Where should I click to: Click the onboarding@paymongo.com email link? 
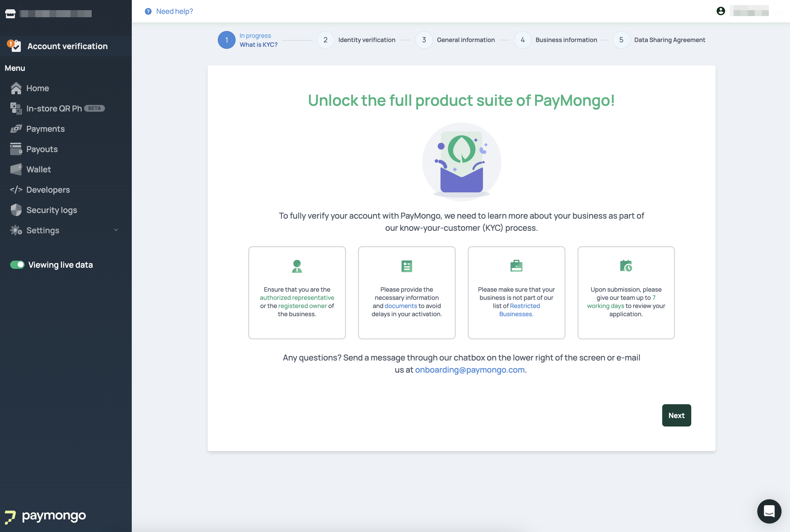tap(470, 370)
